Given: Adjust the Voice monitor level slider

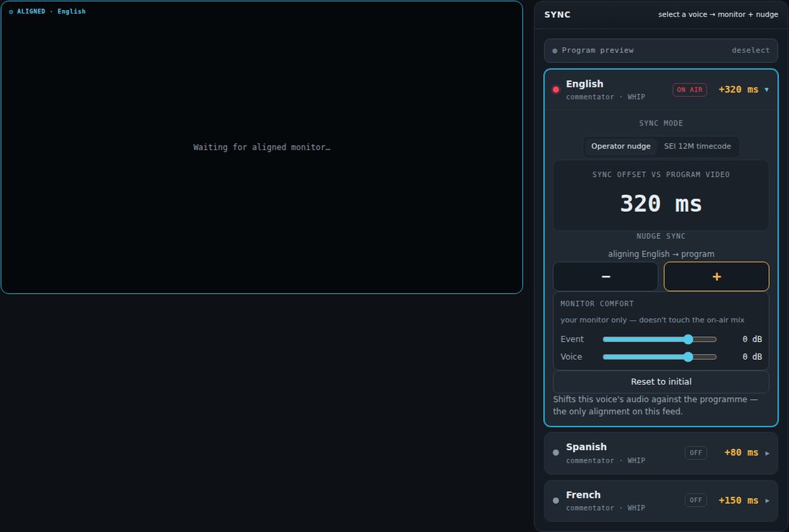Looking at the screenshot, I should click(660, 357).
